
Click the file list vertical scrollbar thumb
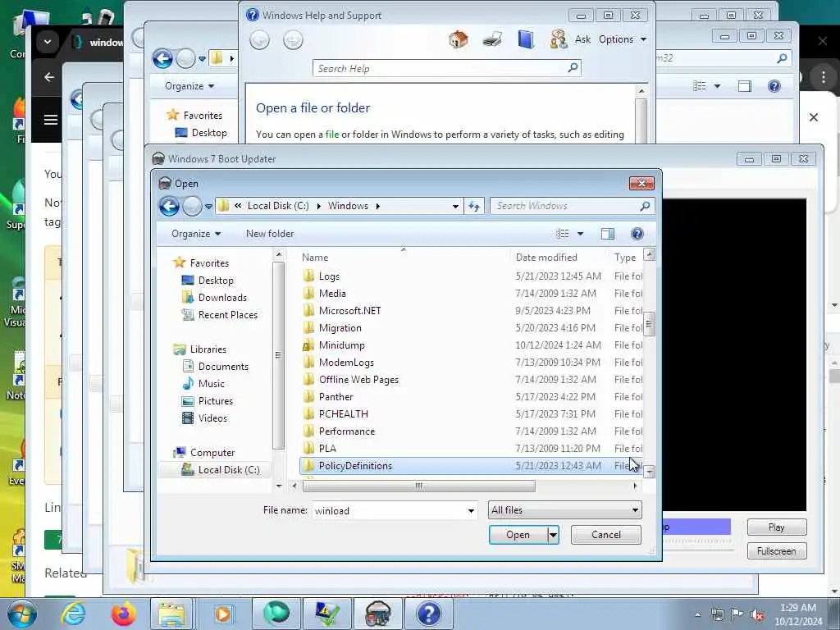coord(649,323)
